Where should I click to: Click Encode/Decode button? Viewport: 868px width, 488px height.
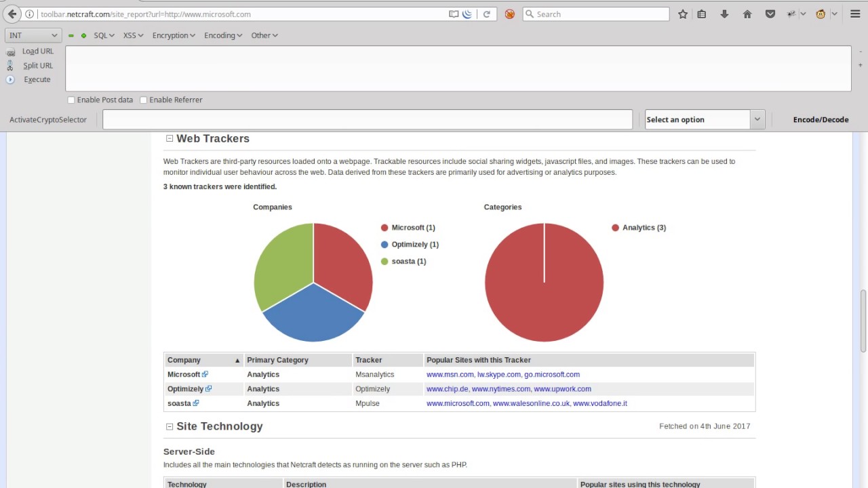[x=821, y=119]
